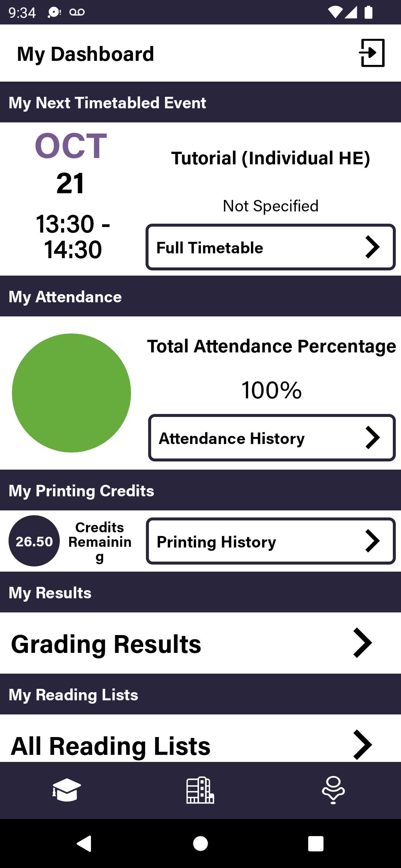Open Attendance History
This screenshot has height=868, width=401.
tap(272, 438)
